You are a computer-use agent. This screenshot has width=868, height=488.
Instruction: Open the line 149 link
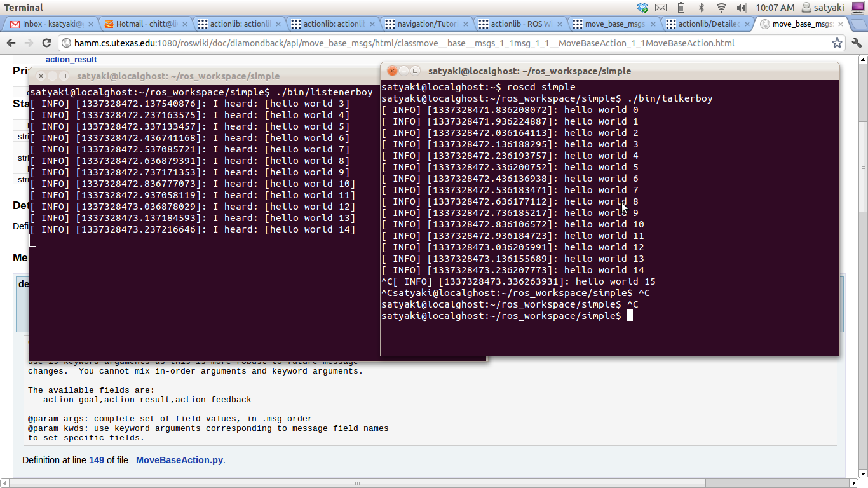tap(96, 460)
